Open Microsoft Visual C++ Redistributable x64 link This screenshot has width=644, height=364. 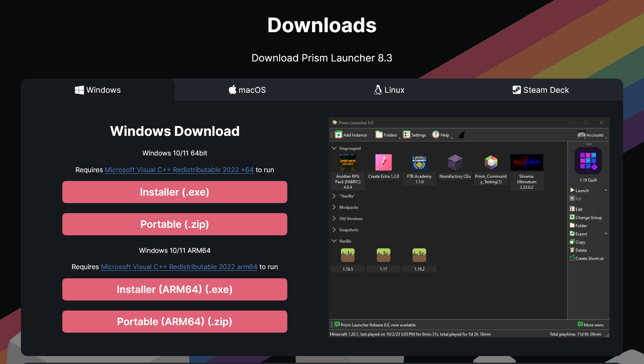coord(179,170)
